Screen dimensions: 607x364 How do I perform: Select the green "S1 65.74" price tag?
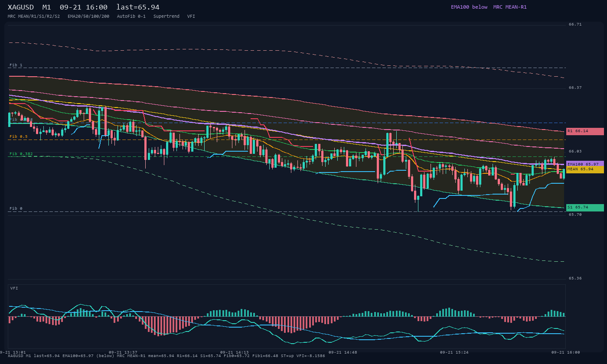(x=585, y=208)
